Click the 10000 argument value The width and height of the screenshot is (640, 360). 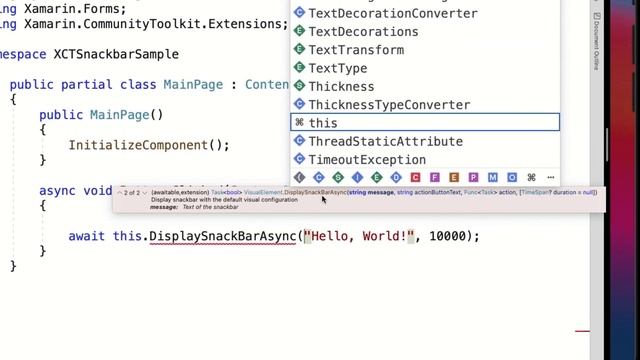point(447,236)
